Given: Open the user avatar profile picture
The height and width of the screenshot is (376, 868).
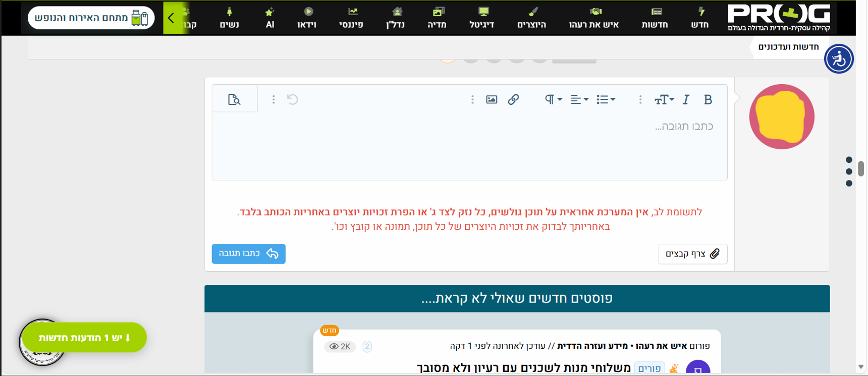Looking at the screenshot, I should click(782, 116).
